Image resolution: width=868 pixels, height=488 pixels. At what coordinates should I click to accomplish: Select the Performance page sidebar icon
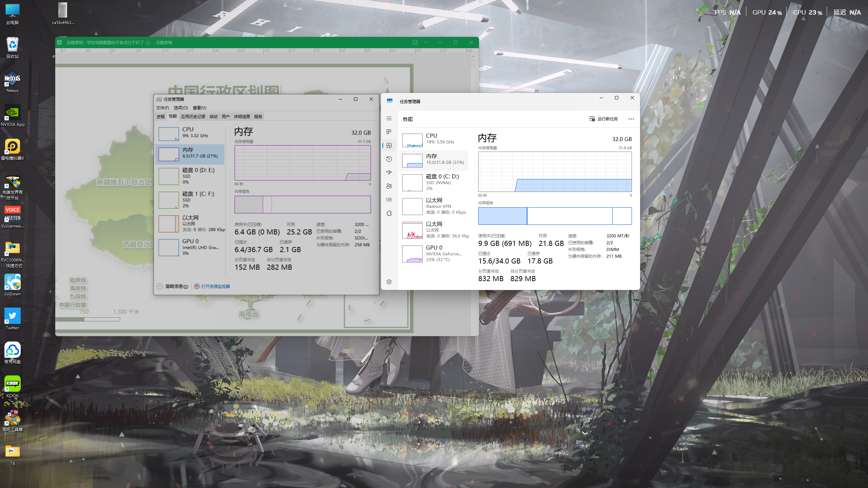pos(389,145)
